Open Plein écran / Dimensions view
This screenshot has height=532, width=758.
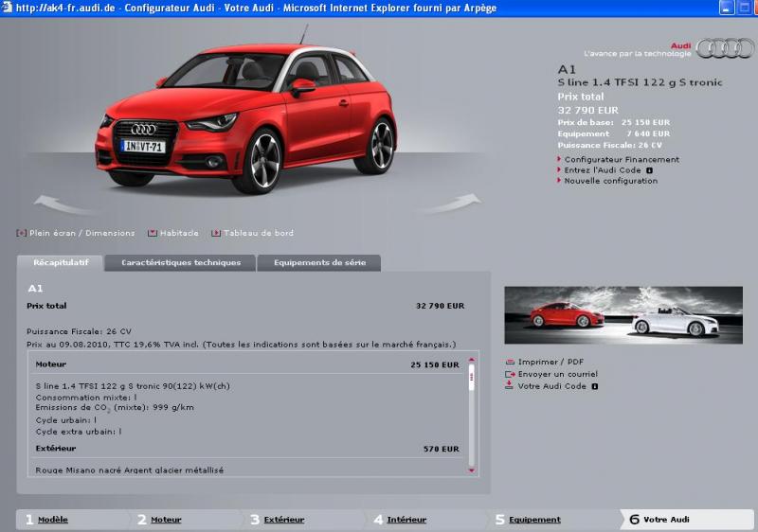pyautogui.click(x=82, y=233)
